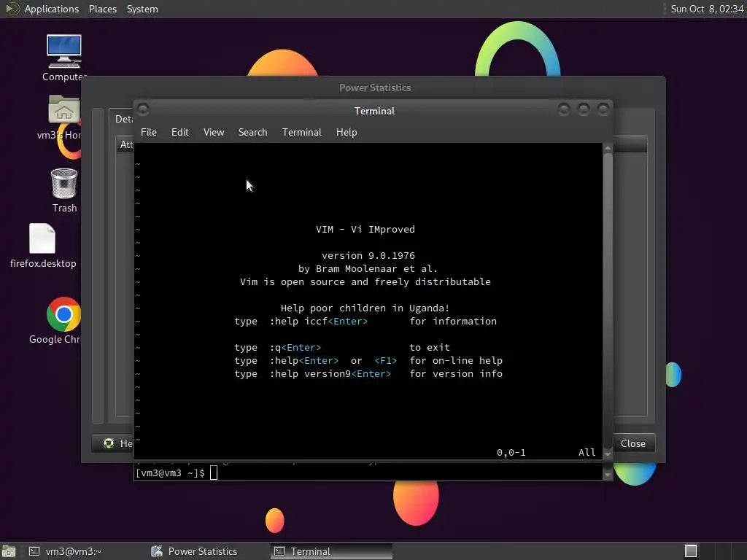Click the show desktop icon in bottom panel
747x560 pixels.
click(x=9, y=551)
